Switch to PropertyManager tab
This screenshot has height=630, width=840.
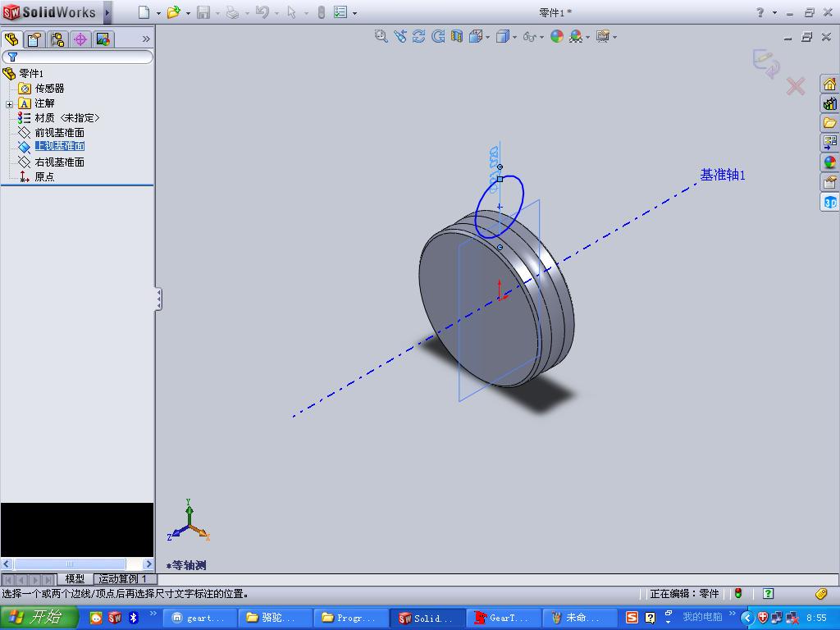(34, 39)
